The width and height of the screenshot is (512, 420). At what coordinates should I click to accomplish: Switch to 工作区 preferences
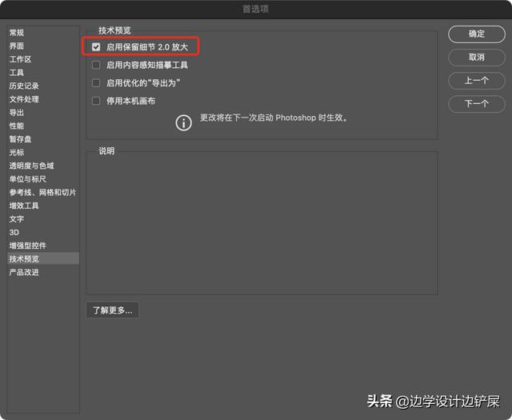coord(43,59)
